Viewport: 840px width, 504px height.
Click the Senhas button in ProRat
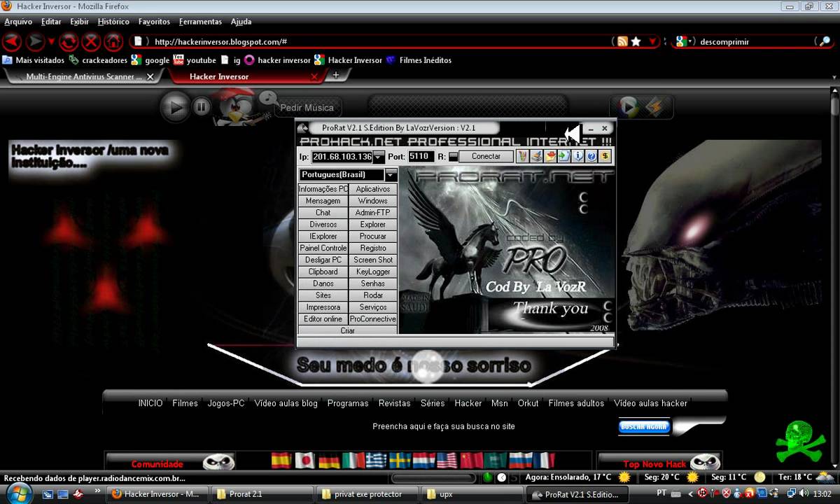pyautogui.click(x=373, y=283)
